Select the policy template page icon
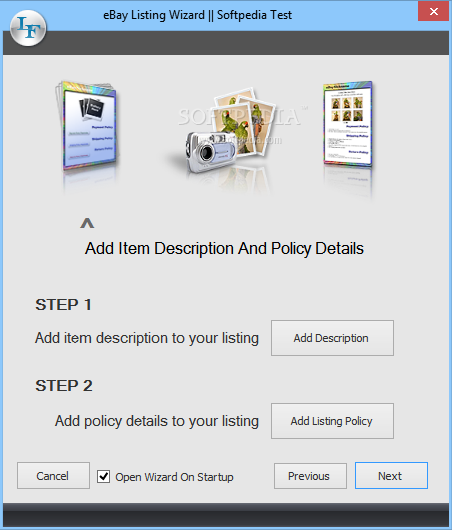Screen dimensions: 452x530 click(87, 126)
